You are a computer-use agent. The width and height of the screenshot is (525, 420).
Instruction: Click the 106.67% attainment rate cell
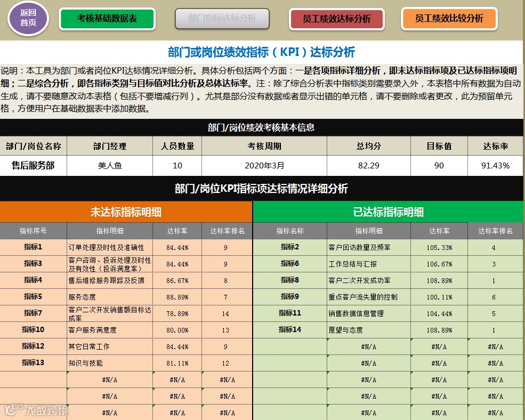coord(439,264)
